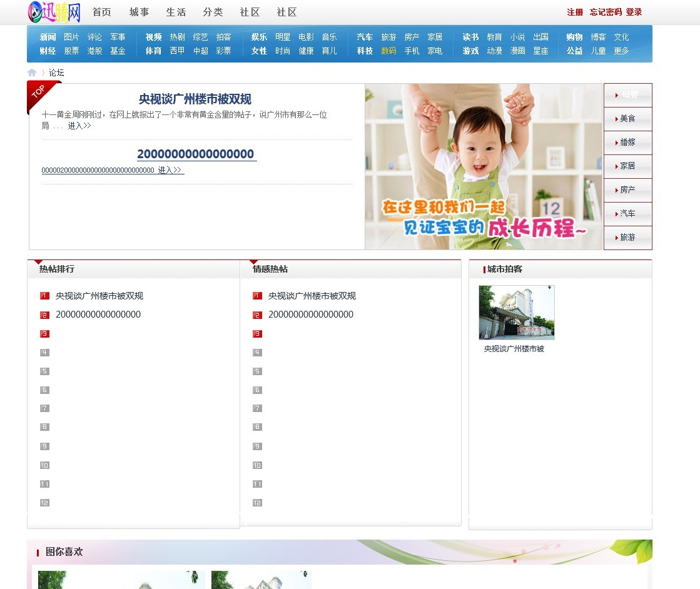Go to 生活 in the top navigation
700x589 pixels.
(176, 13)
